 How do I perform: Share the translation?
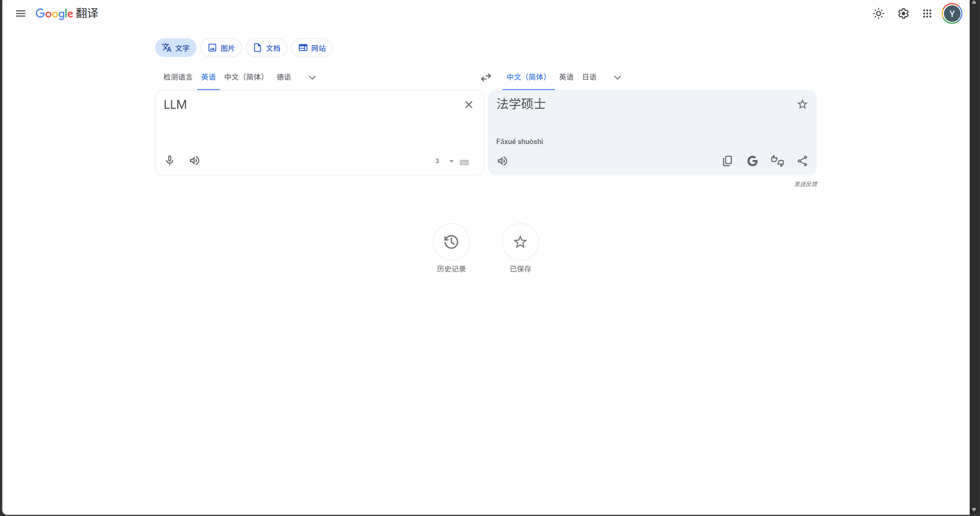802,161
